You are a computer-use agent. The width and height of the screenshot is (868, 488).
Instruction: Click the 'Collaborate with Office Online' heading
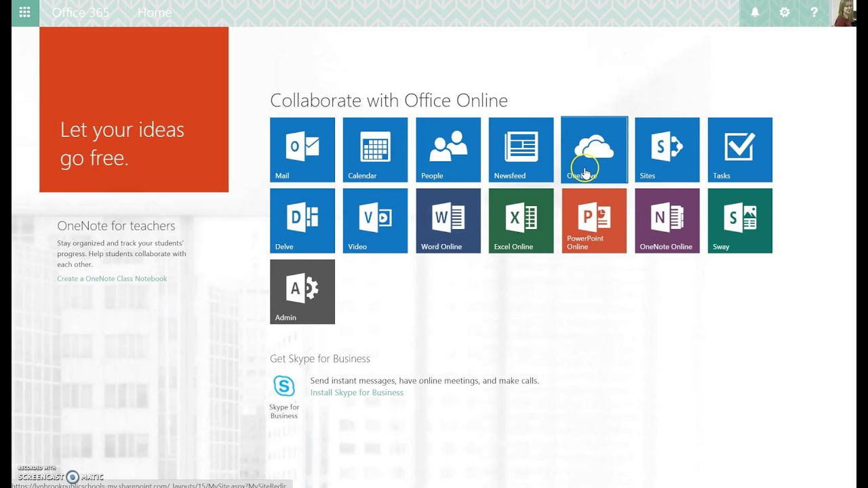(389, 100)
